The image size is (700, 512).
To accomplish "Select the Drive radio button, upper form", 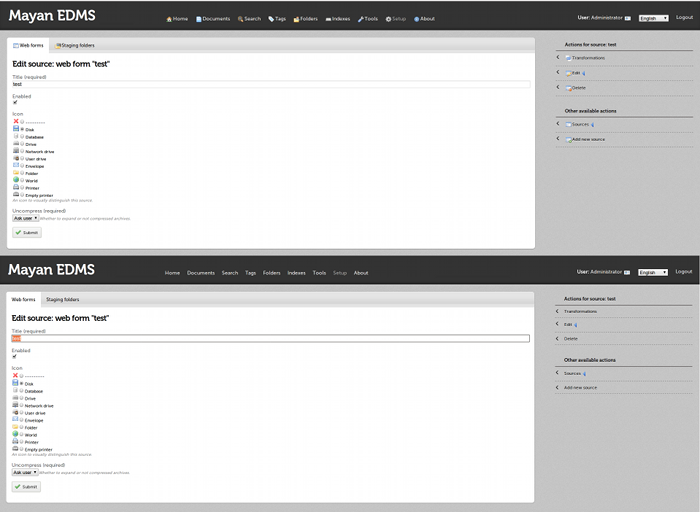I will pos(22,144).
